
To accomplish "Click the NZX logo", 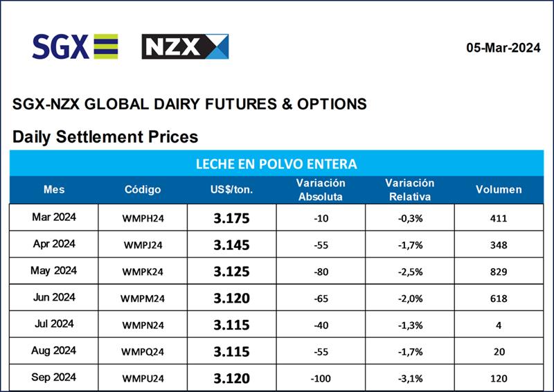I will [x=185, y=46].
